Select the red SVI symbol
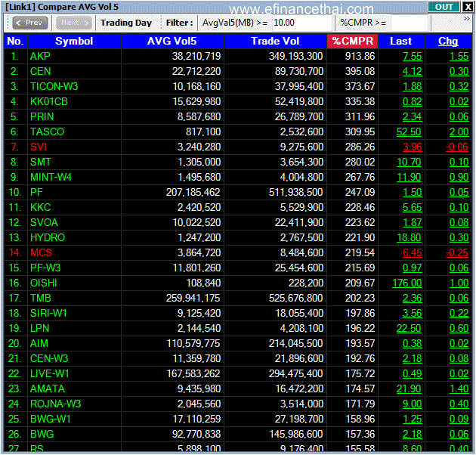The height and width of the screenshot is (455, 476). tap(39, 147)
